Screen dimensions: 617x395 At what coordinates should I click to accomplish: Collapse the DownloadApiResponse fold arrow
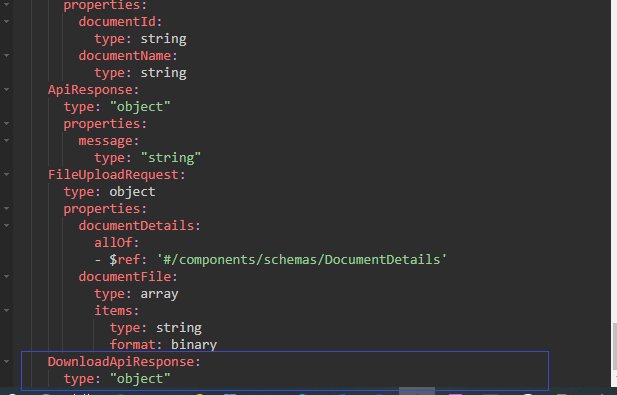pos(7,361)
